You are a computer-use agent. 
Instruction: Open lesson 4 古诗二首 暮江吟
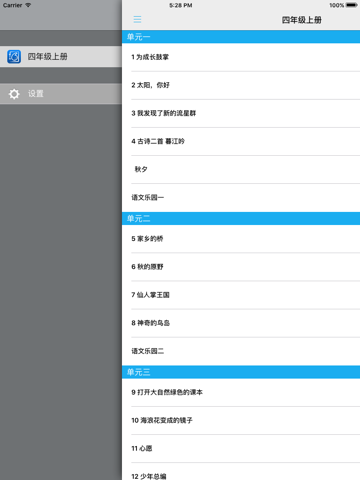241,141
